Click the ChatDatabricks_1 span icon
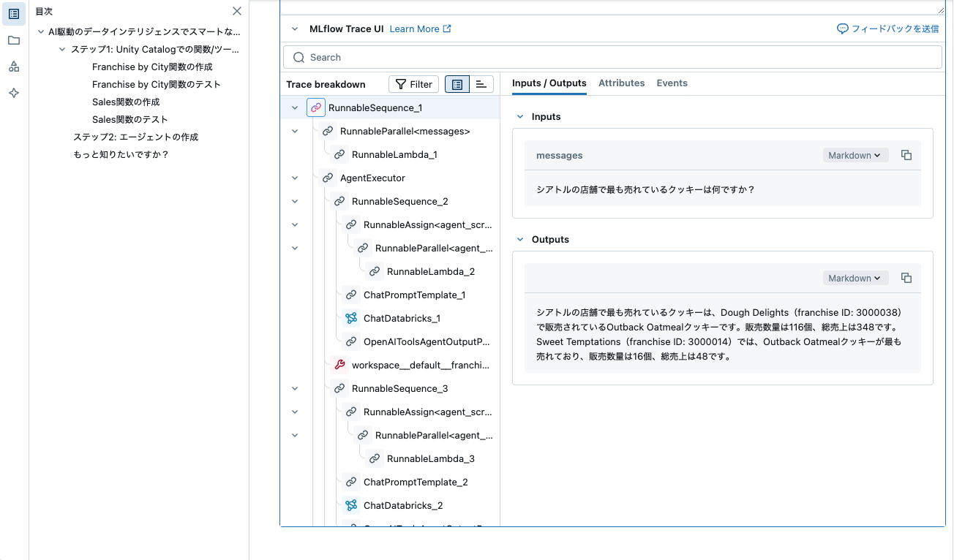Screen dimensions: 954x560 tap(350, 318)
